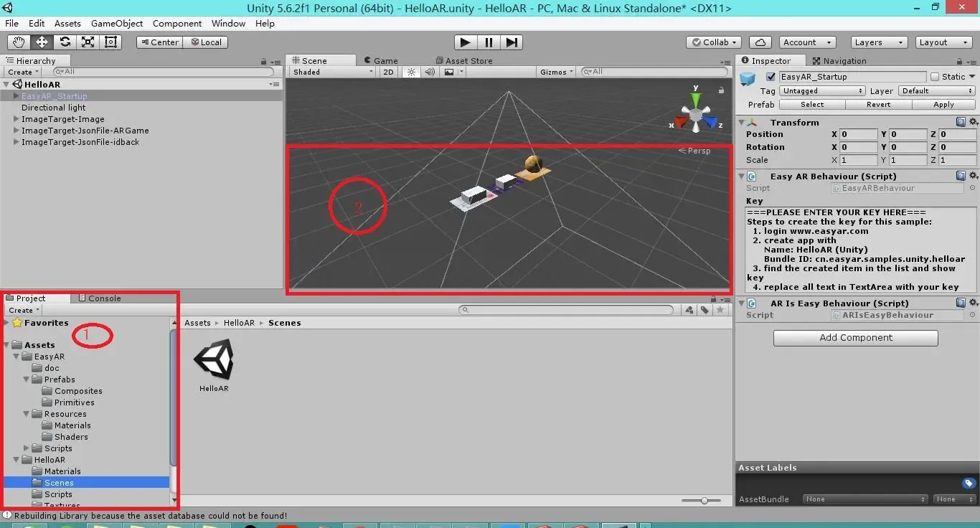Image resolution: width=980 pixels, height=528 pixels.
Task: Toggle the Scene view gizmo lock
Action: pos(721,90)
